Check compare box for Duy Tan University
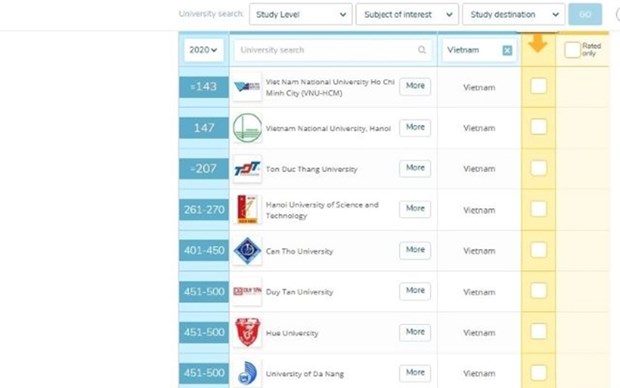620x388 pixels. tap(539, 291)
